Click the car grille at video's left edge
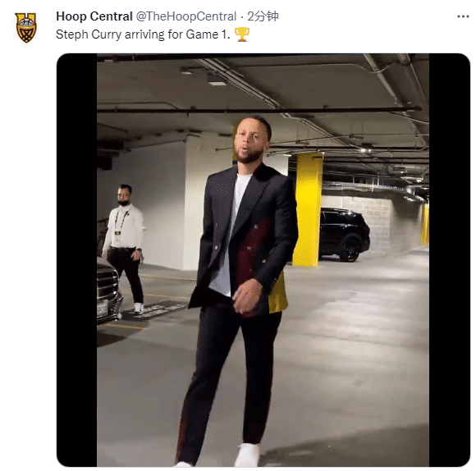The height and width of the screenshot is (471, 476). click(x=108, y=288)
